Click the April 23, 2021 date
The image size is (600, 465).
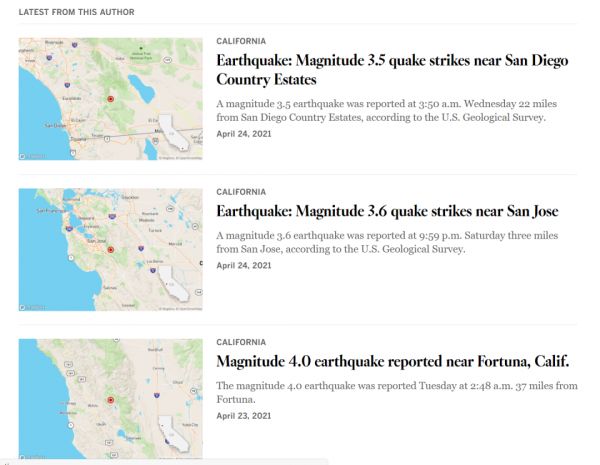[x=243, y=415]
